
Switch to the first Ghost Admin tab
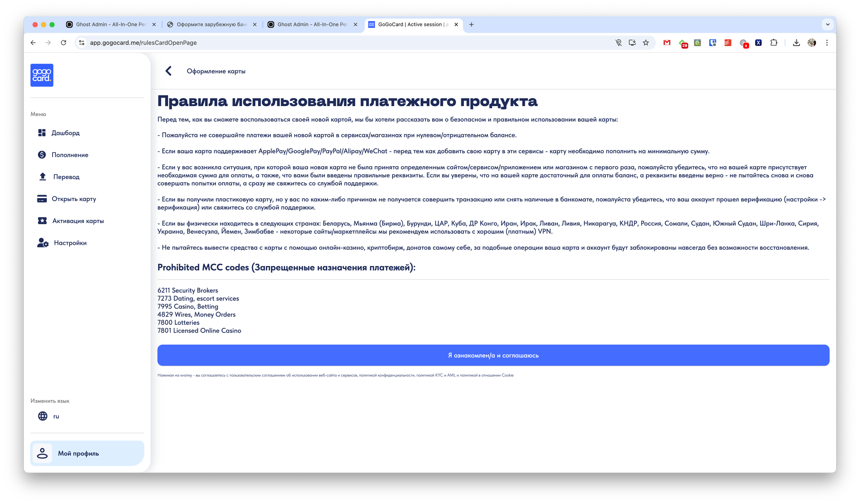(111, 24)
